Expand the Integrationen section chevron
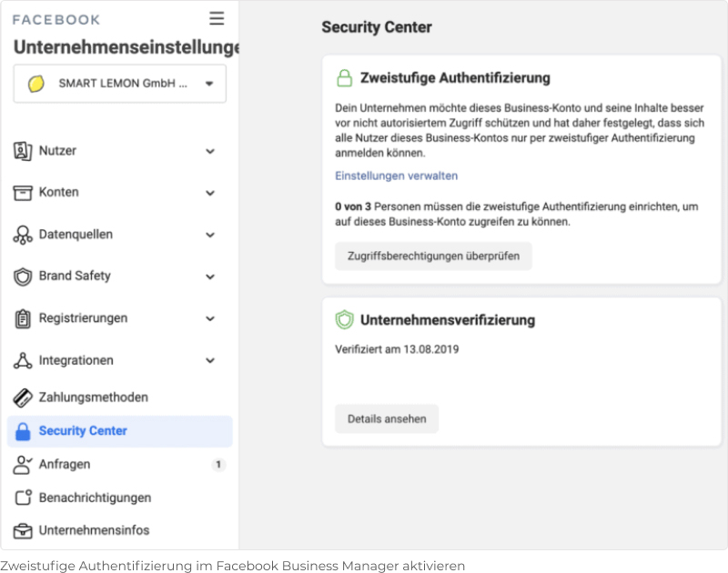This screenshot has width=728, height=573. tap(210, 360)
